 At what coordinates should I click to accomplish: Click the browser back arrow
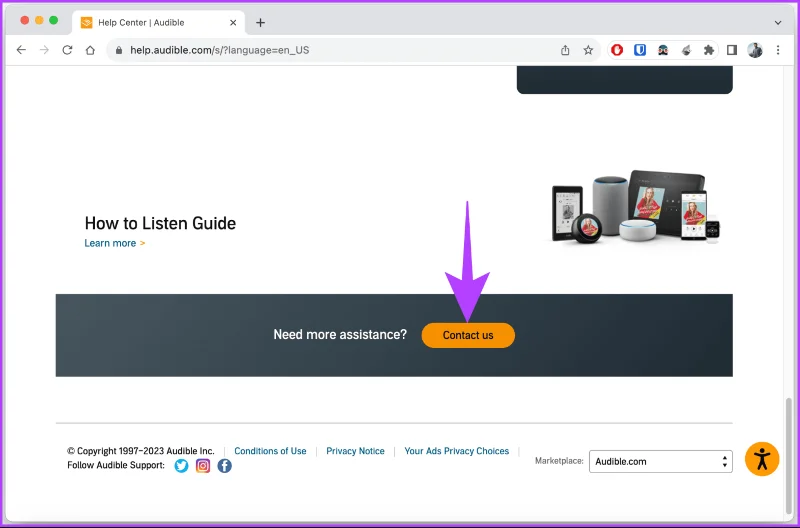click(x=21, y=50)
